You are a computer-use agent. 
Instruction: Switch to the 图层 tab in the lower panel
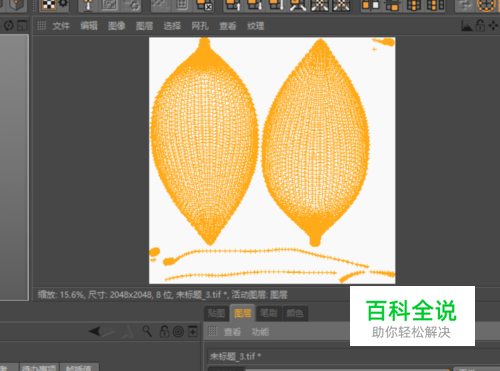tap(243, 313)
